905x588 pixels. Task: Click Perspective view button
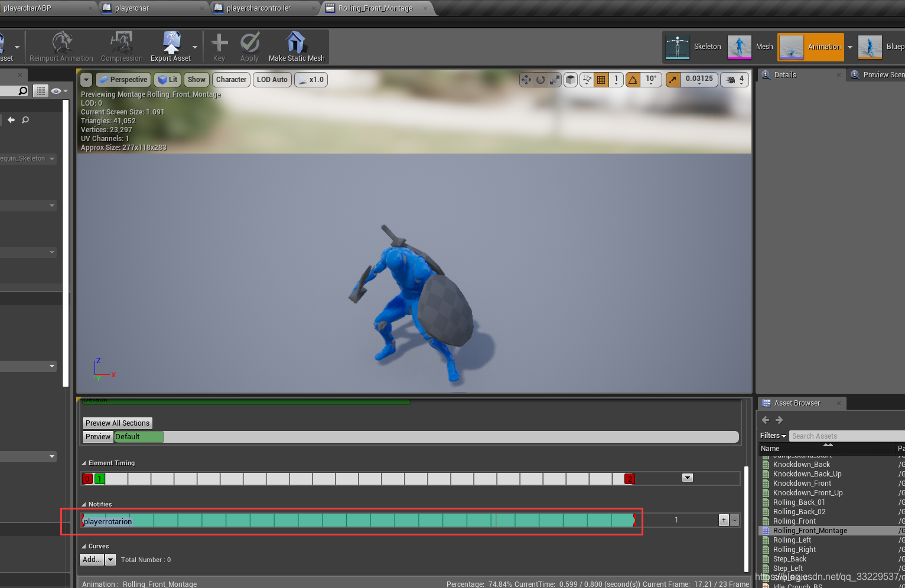pos(123,80)
